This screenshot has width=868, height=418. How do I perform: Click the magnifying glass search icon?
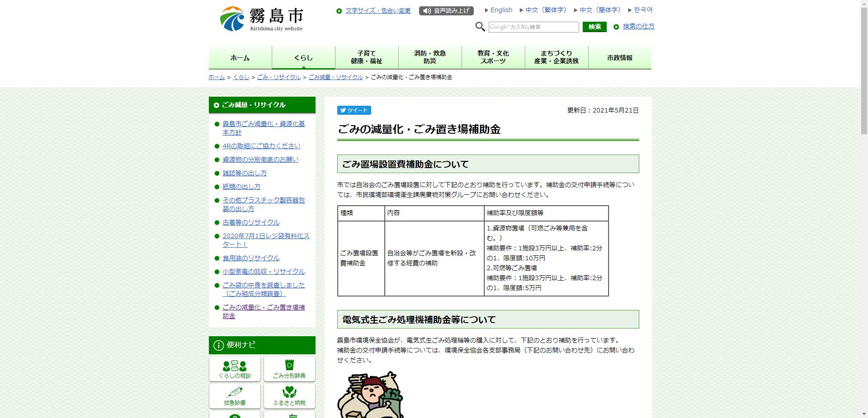480,27
